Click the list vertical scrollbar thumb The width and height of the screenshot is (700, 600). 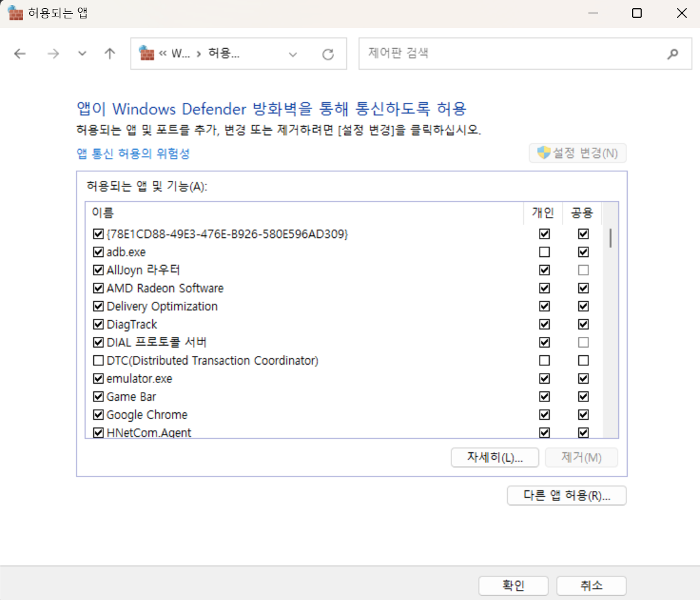(610, 238)
